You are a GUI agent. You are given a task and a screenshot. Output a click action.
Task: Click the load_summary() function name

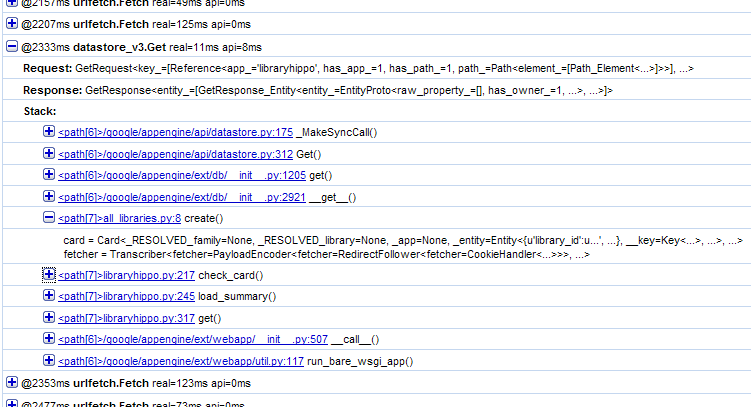[x=237, y=296]
